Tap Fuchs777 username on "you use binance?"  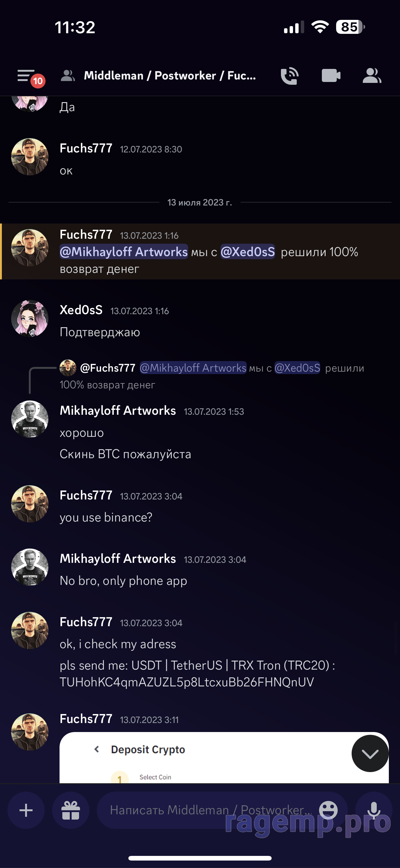[86, 496]
